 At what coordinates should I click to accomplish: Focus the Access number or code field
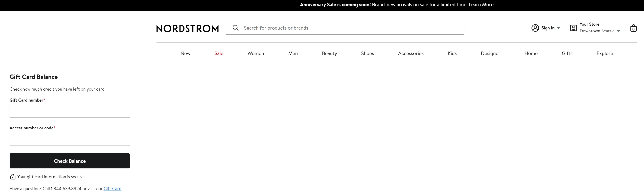click(x=70, y=139)
